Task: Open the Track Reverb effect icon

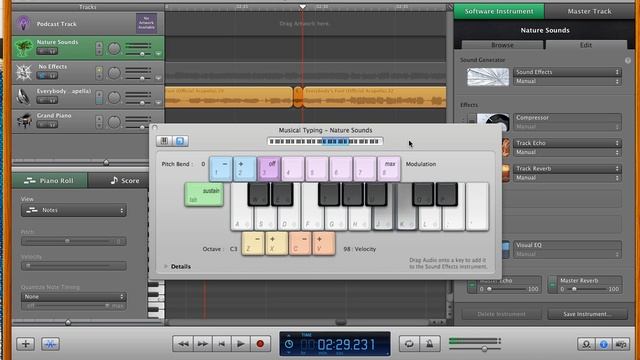Action: pos(506,173)
